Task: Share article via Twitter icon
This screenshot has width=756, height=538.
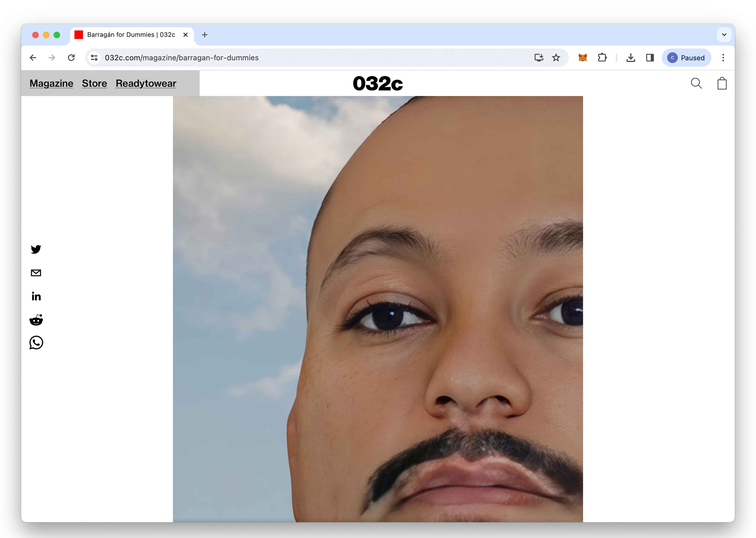Action: (x=36, y=249)
